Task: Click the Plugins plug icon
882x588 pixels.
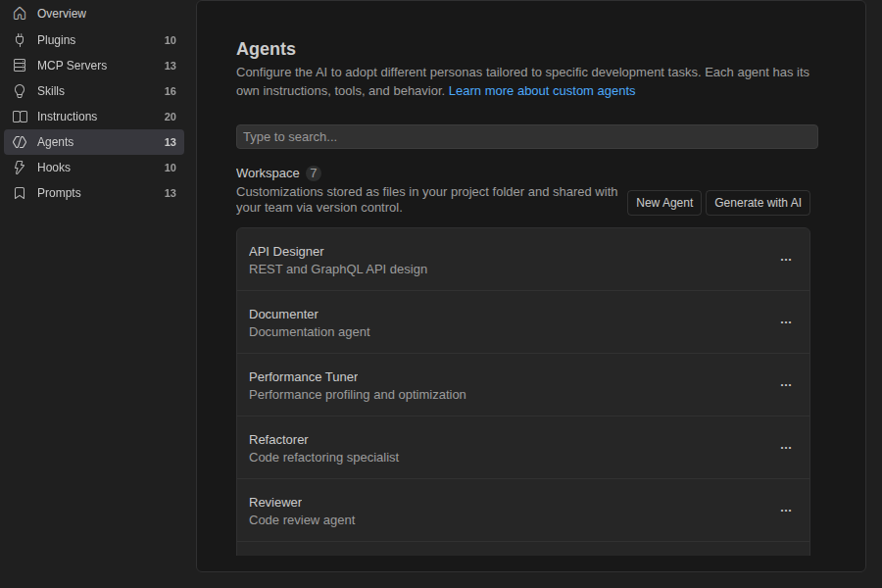Action: click(x=20, y=40)
